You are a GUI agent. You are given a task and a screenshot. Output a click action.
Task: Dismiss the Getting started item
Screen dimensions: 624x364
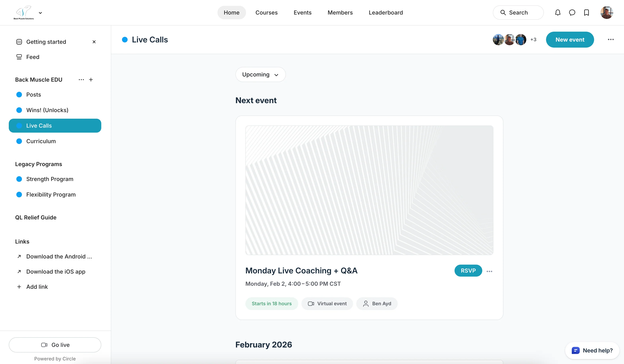click(94, 42)
